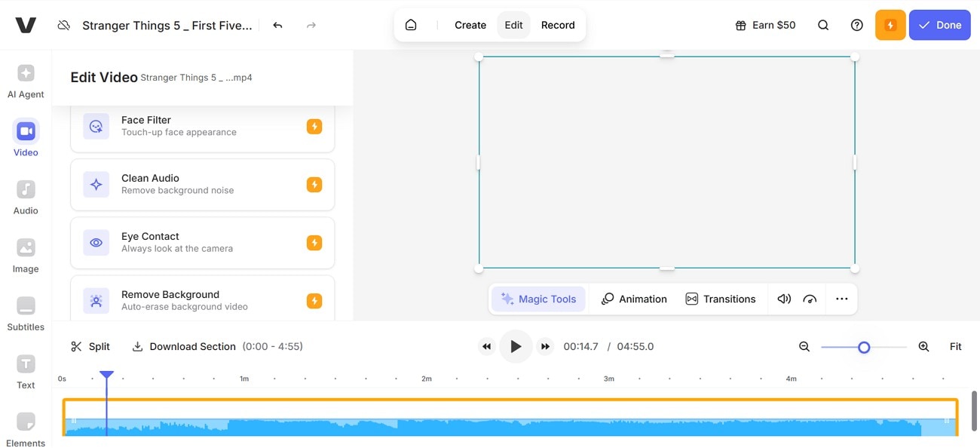Screen dimensions: 980x448
Task: Undo the last edit
Action: click(x=277, y=24)
